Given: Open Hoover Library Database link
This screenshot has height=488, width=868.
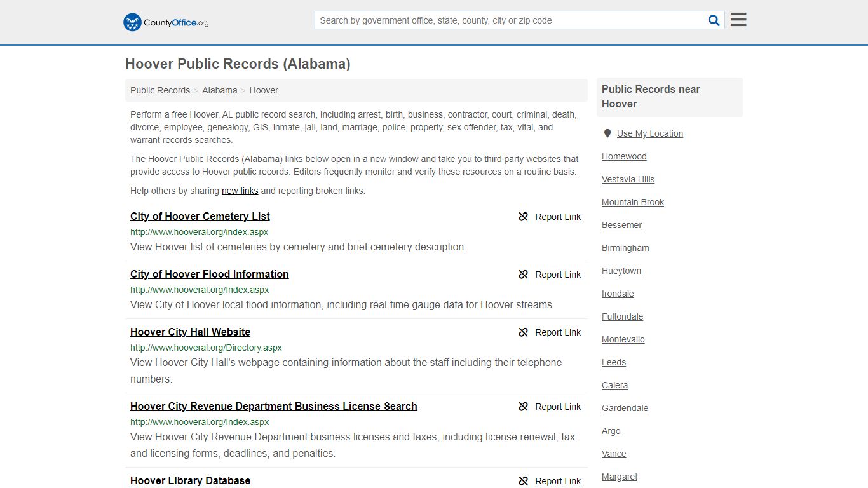Looking at the screenshot, I should pos(190,480).
